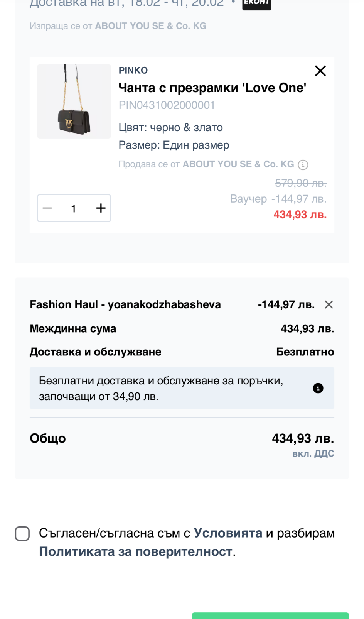Open the black bag product thumbnail
Image resolution: width=364 pixels, height=619 pixels.
74,101
